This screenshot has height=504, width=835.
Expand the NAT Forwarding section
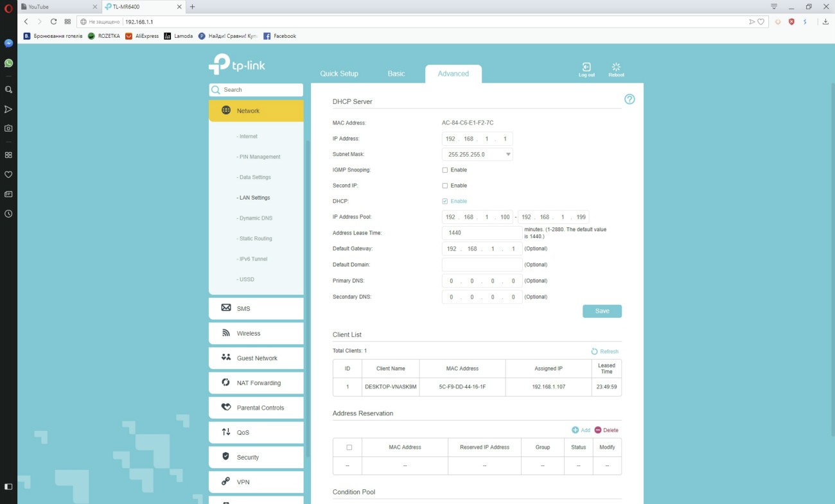click(256, 383)
